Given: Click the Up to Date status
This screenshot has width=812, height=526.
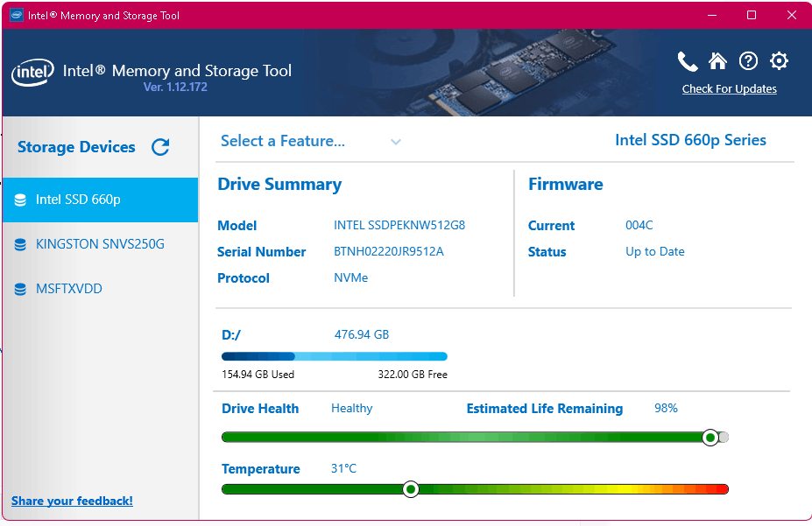Looking at the screenshot, I should pos(655,252).
